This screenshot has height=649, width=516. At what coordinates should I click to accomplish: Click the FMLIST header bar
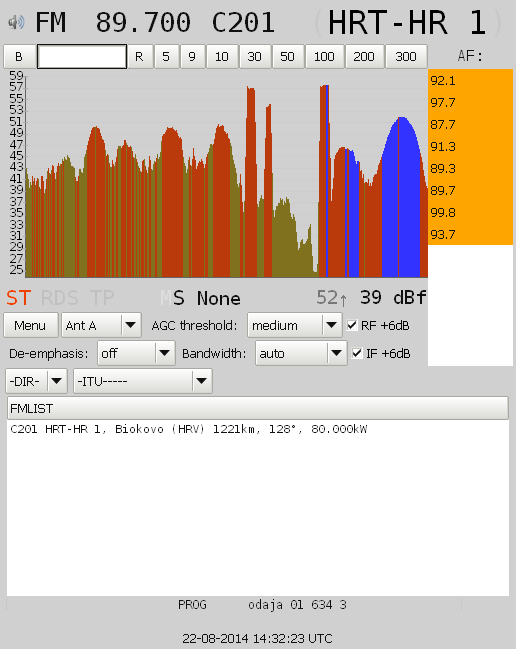tap(258, 409)
